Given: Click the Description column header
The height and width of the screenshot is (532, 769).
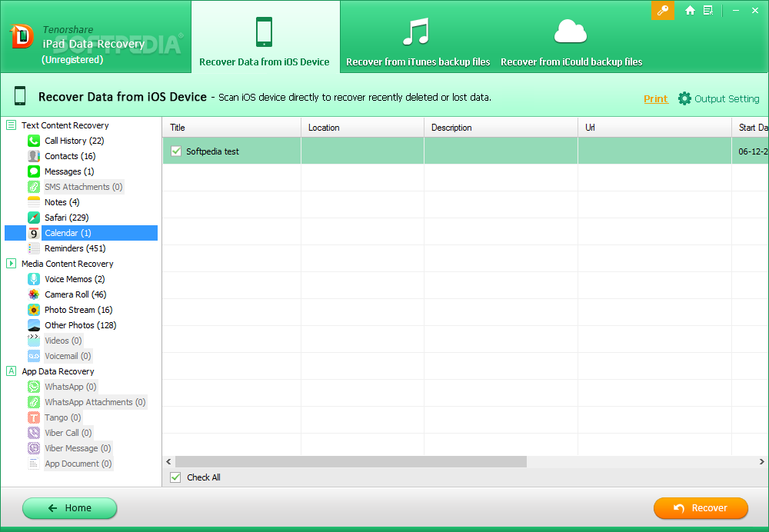Looking at the screenshot, I should (x=501, y=128).
